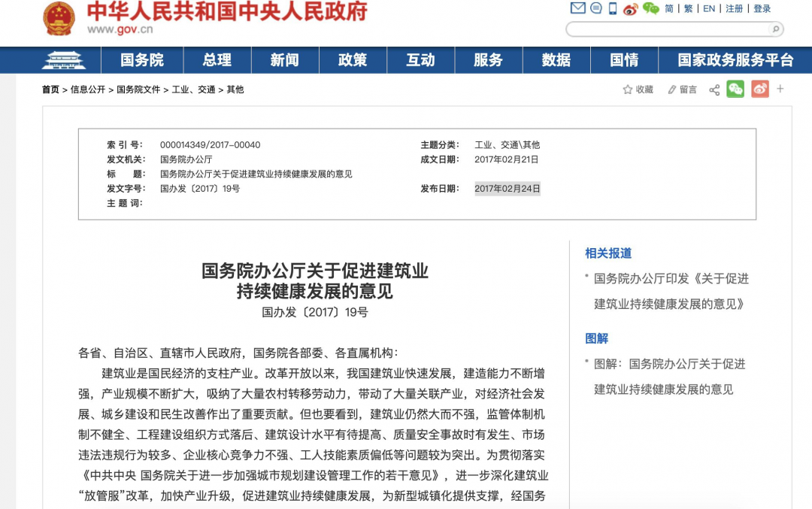Image resolution: width=812 pixels, height=509 pixels.
Task: Click the Tiananmen building home icon
Action: (x=63, y=60)
